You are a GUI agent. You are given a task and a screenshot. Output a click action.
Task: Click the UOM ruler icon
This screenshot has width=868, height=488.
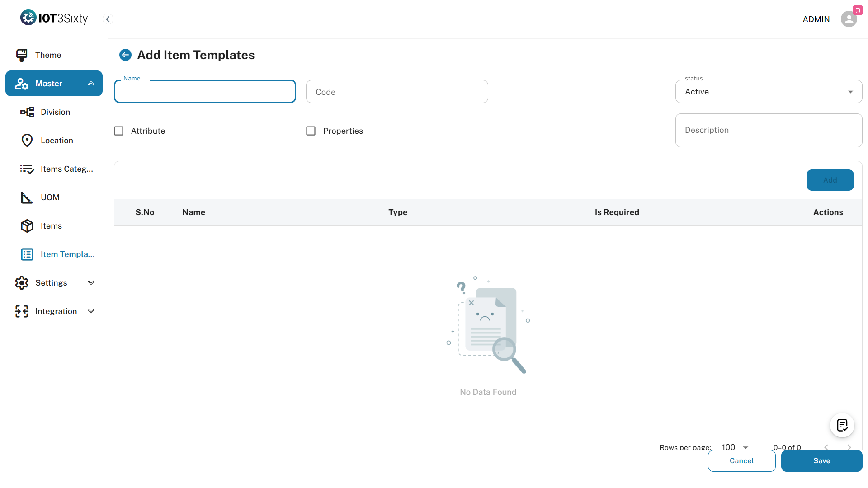click(27, 197)
